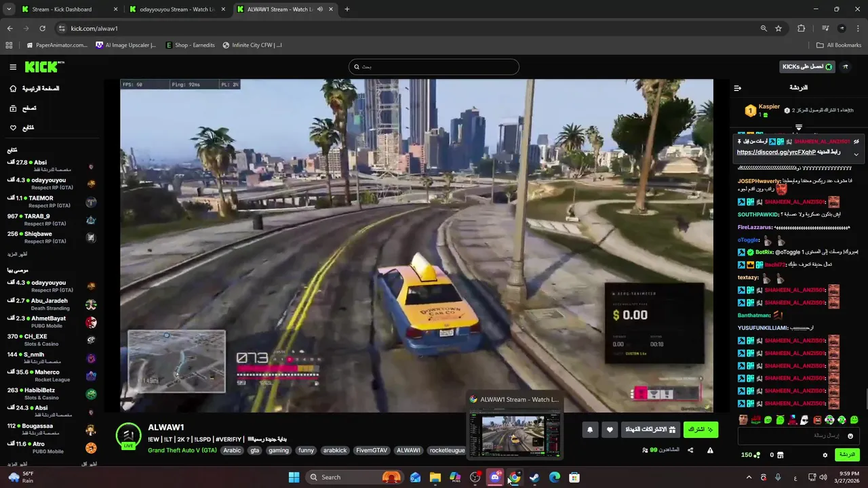
Task: Open the home page sidebar icon
Action: pyautogui.click(x=13, y=89)
